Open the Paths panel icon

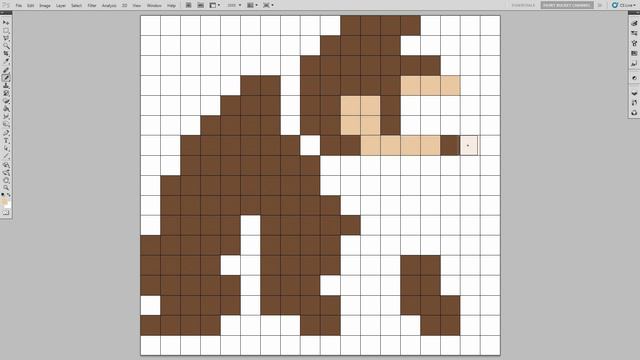tap(634, 113)
